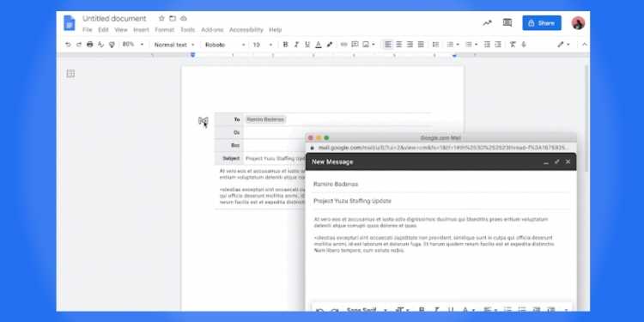
Task: Pick a text color with the A icon
Action: (x=319, y=45)
